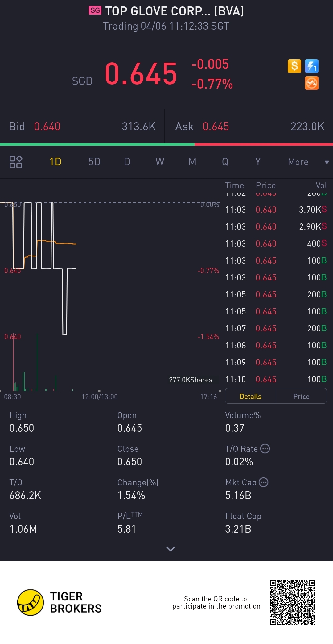The height and width of the screenshot is (644, 333).
Task: Tap the P/E TTM value 5.81
Action: click(x=126, y=529)
